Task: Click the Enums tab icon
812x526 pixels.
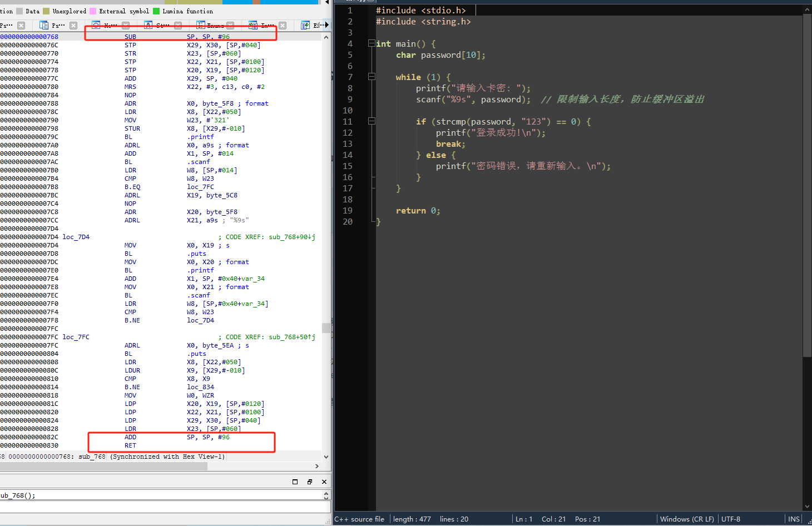Action: click(x=201, y=25)
